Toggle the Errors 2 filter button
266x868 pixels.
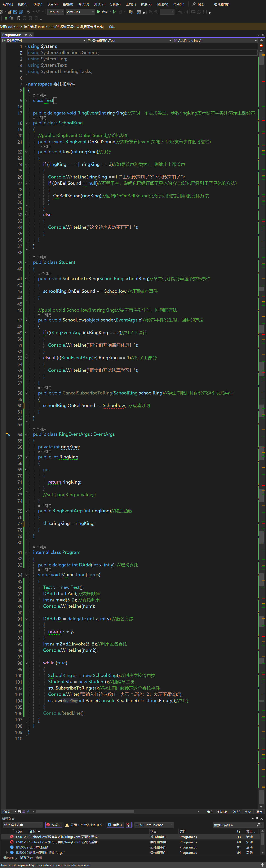point(54,825)
